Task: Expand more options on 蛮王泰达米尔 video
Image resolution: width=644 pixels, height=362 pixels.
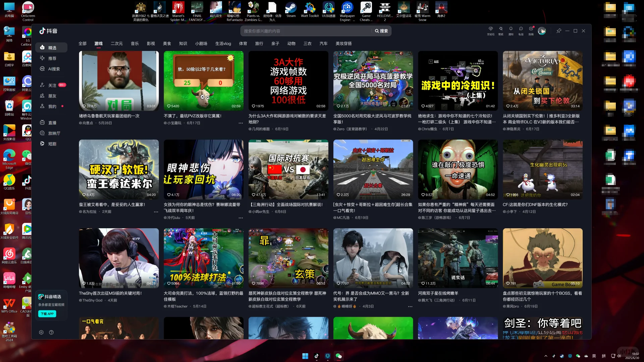Action: [x=156, y=212]
